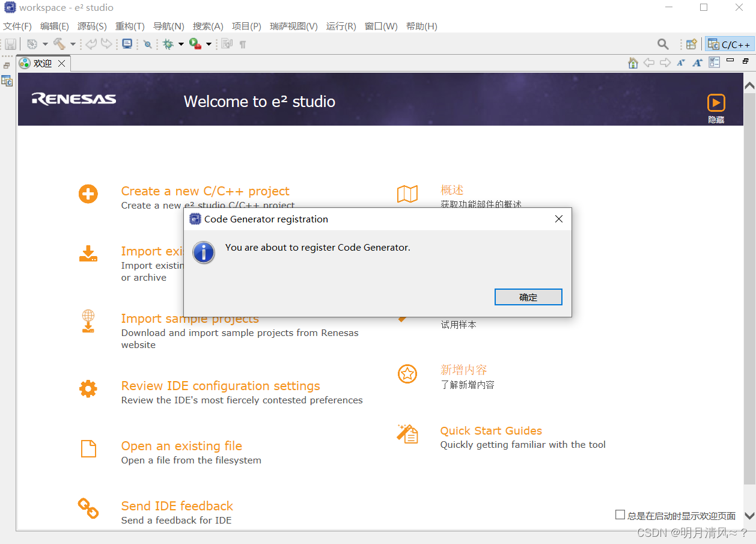Open the 文件(F) menu
756x544 pixels.
pyautogui.click(x=17, y=26)
